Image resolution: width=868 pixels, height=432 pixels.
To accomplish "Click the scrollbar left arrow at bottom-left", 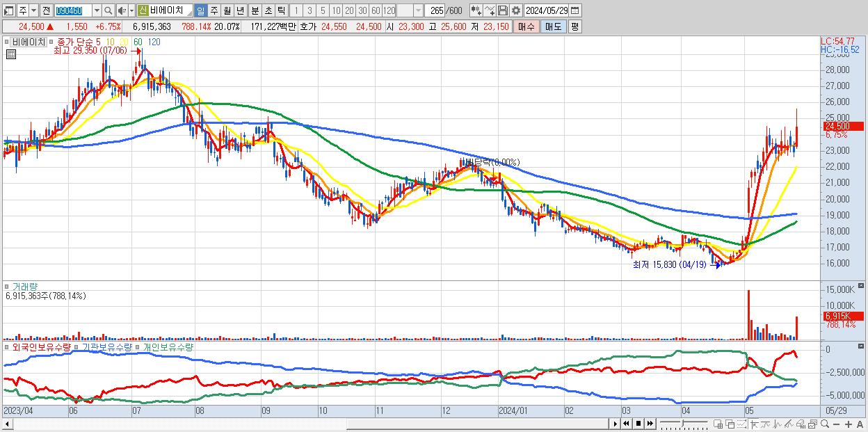I will coord(8,424).
